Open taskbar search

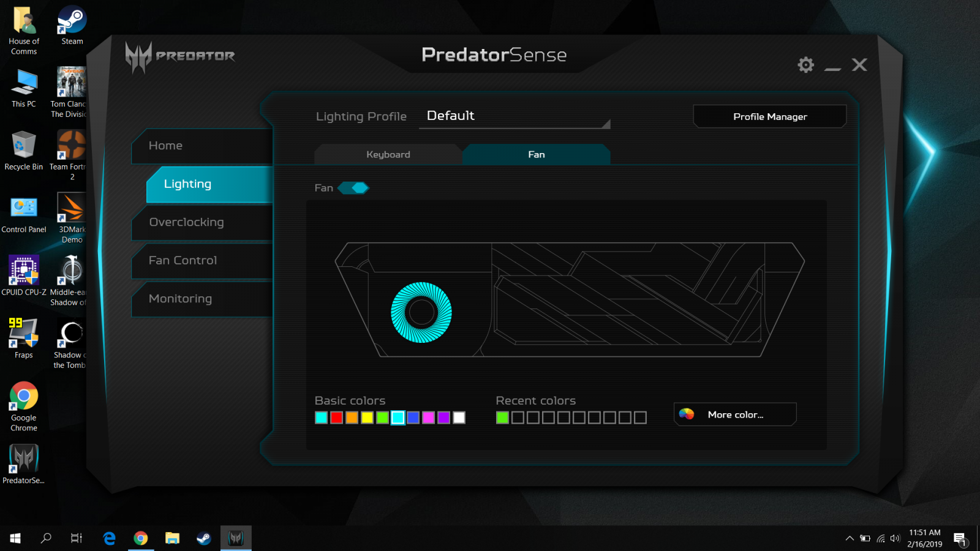pos(46,538)
